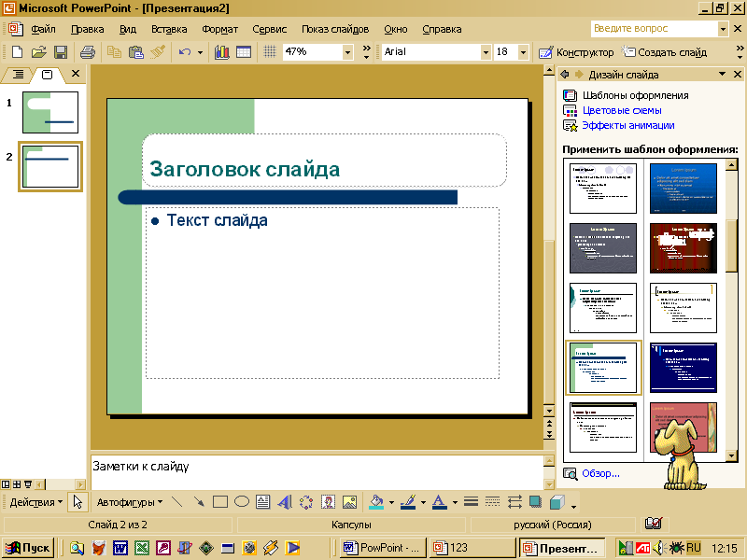Create a new blank presentation icon
Screen dimensions: 747x560
coord(17,52)
